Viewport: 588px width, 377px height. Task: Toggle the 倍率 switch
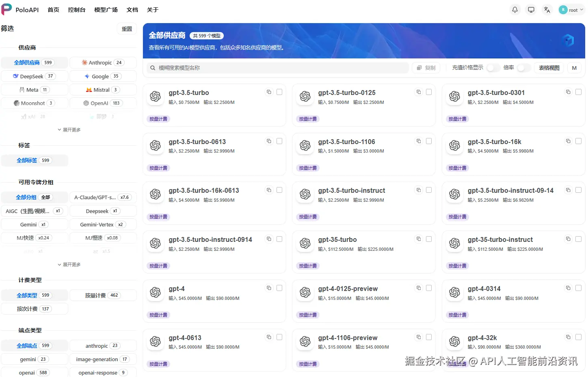(x=524, y=68)
